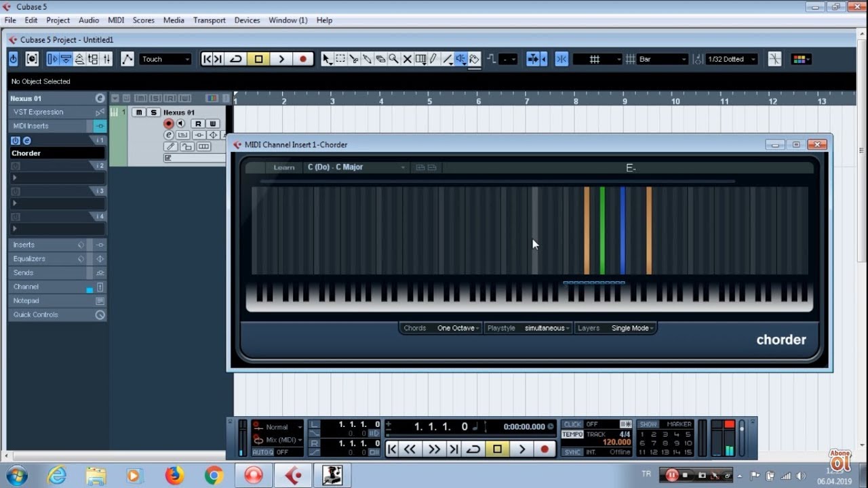The image size is (868, 488).
Task: Select the Split scissors tool
Action: tap(353, 59)
